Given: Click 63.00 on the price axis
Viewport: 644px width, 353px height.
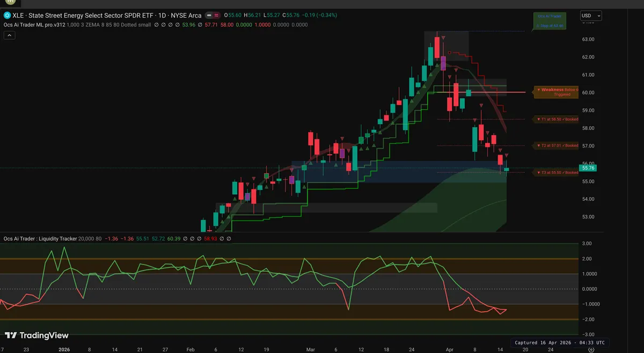Looking at the screenshot, I should pyautogui.click(x=588, y=39).
